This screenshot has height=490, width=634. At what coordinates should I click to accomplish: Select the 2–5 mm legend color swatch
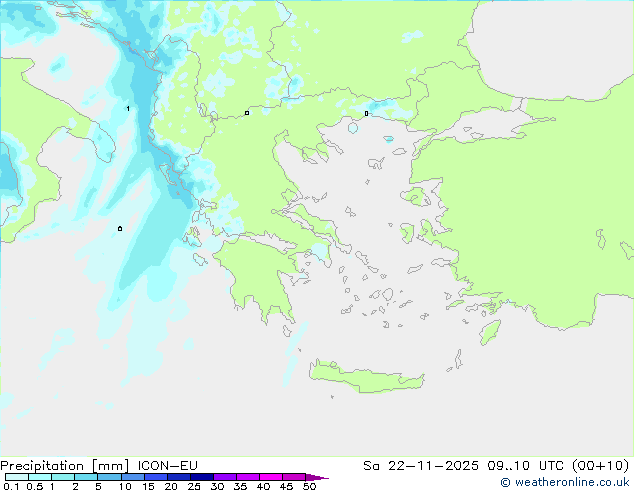point(86,477)
